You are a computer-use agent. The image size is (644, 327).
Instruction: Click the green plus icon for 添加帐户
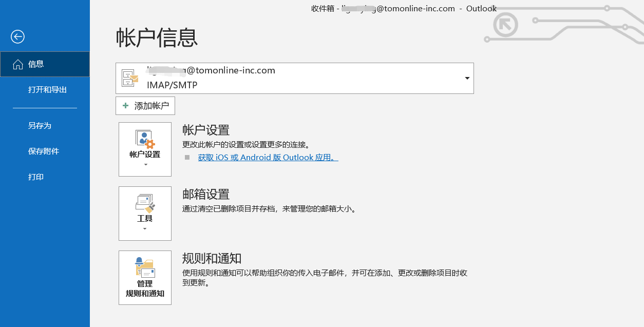click(x=126, y=106)
